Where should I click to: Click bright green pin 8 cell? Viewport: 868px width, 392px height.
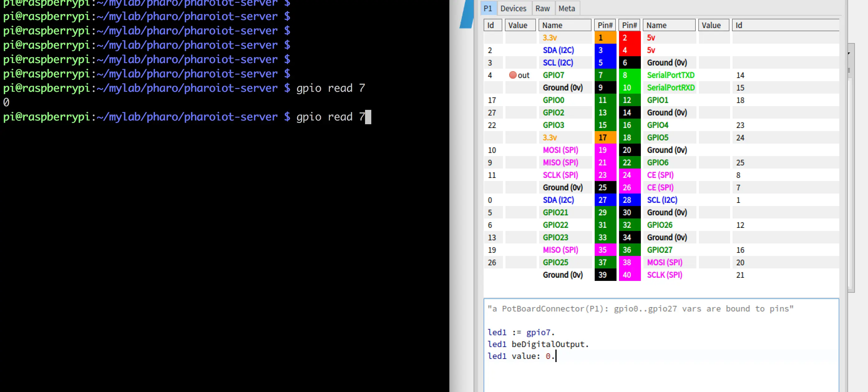(x=629, y=75)
